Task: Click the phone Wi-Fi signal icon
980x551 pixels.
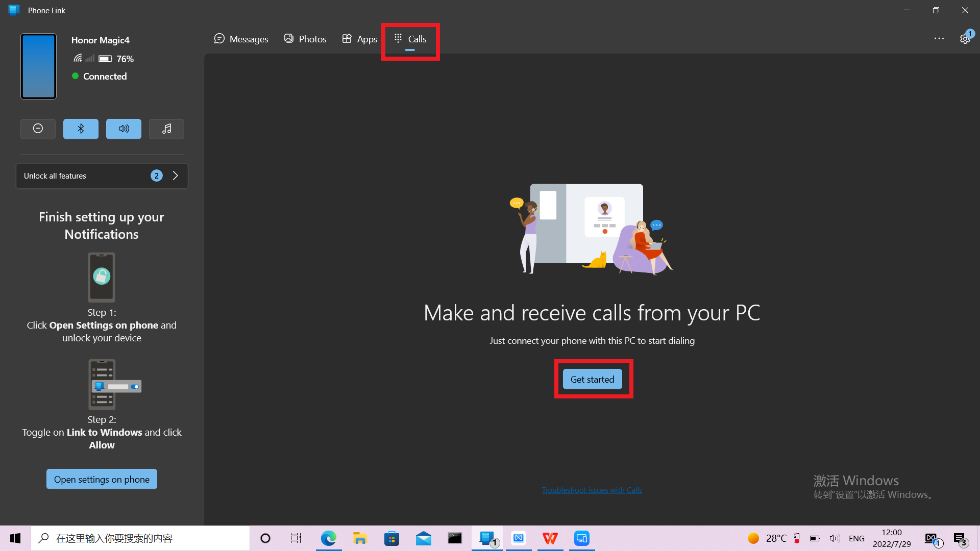Action: point(78,58)
